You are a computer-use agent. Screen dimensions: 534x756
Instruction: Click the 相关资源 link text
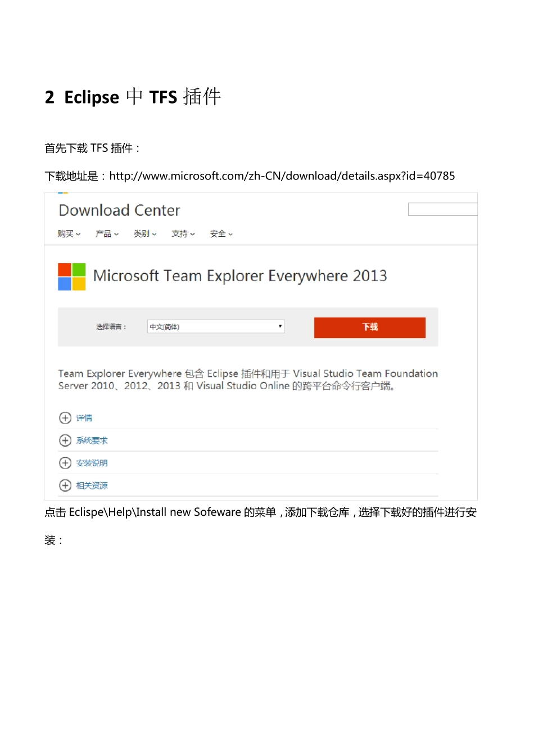coord(92,485)
